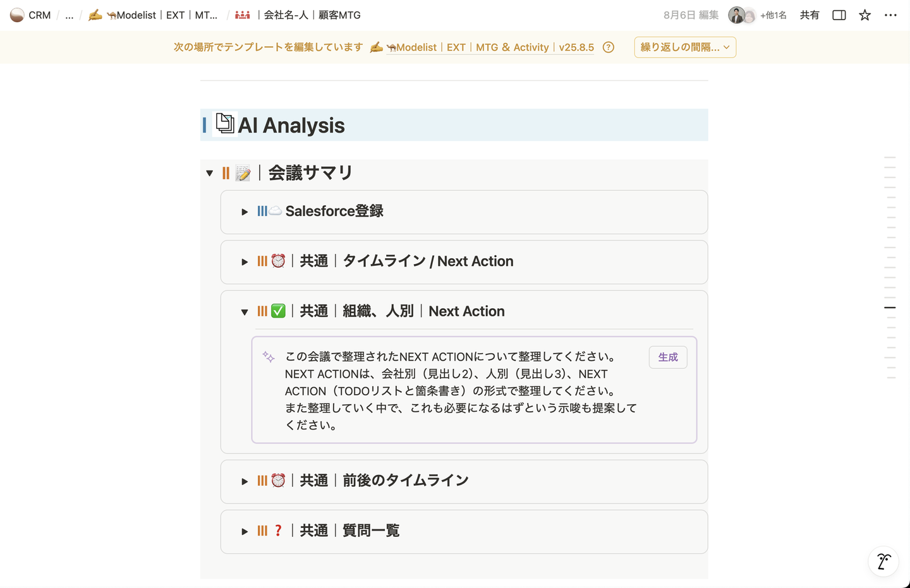Open the Notion AI assistant button
The height and width of the screenshot is (588, 910).
coord(883,561)
